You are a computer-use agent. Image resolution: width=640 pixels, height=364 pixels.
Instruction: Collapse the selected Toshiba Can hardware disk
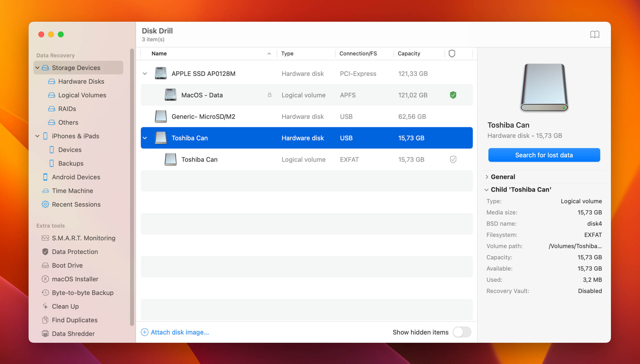pyautogui.click(x=144, y=138)
